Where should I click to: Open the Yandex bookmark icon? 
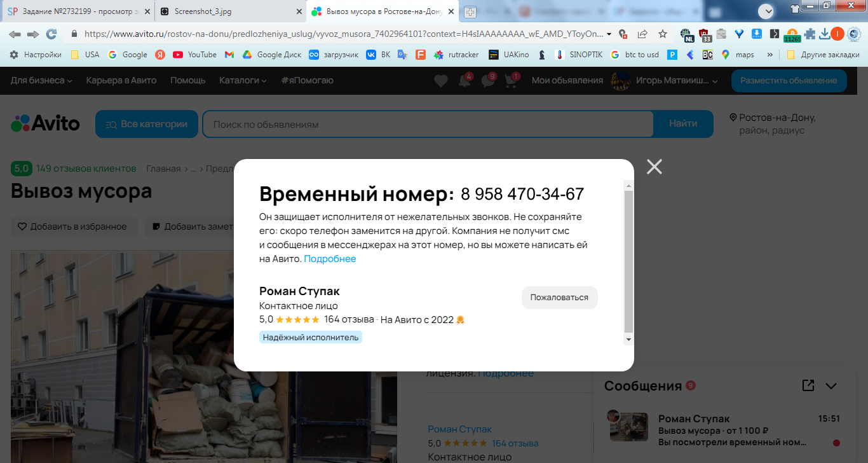(x=160, y=55)
